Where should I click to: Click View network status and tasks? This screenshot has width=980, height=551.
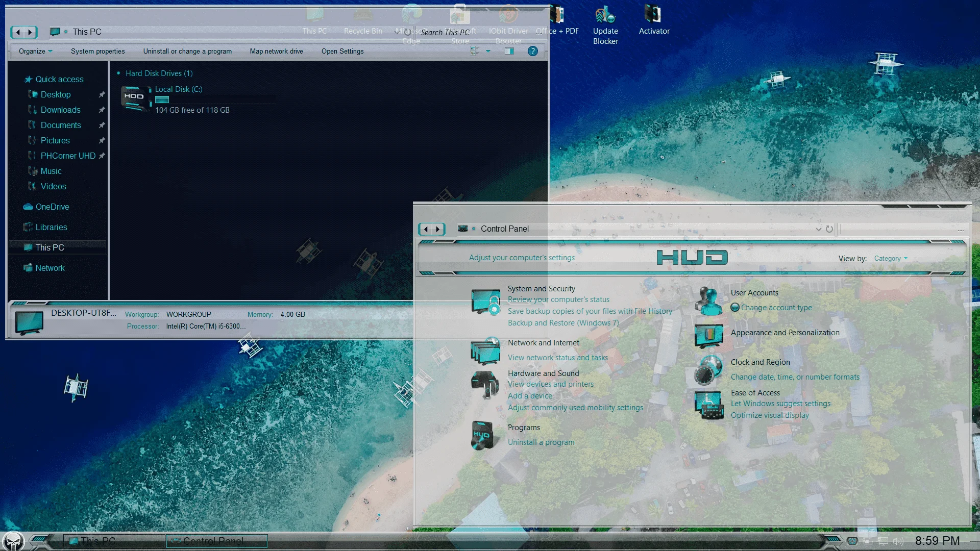557,358
